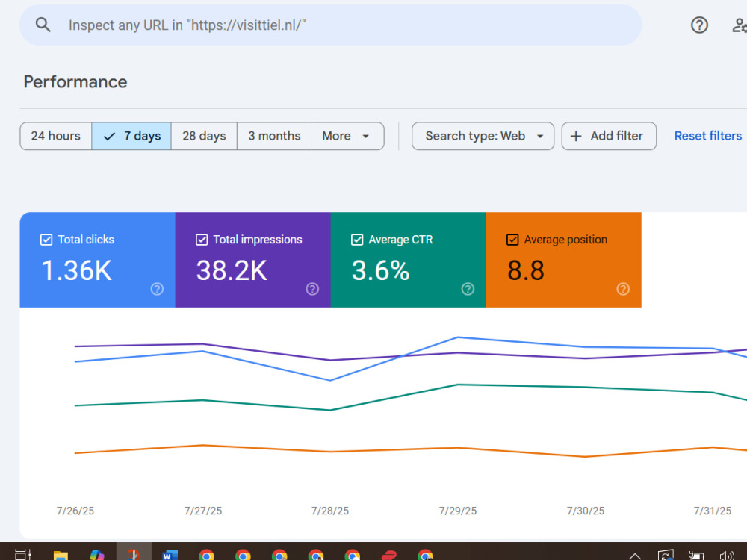Click the volume speaker icon in system tray
The width and height of the screenshot is (747, 560).
pos(727,556)
